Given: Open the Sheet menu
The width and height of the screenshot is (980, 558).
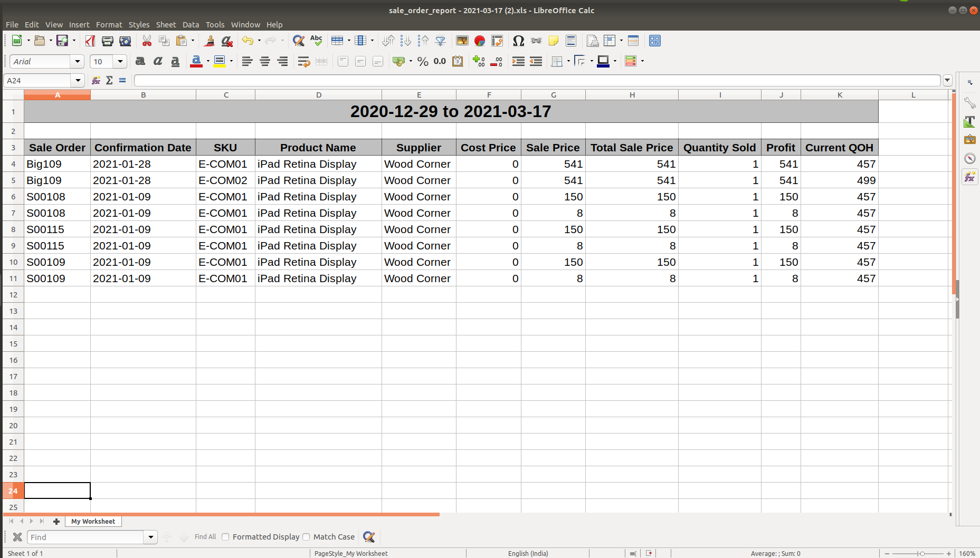Looking at the screenshot, I should [x=166, y=24].
